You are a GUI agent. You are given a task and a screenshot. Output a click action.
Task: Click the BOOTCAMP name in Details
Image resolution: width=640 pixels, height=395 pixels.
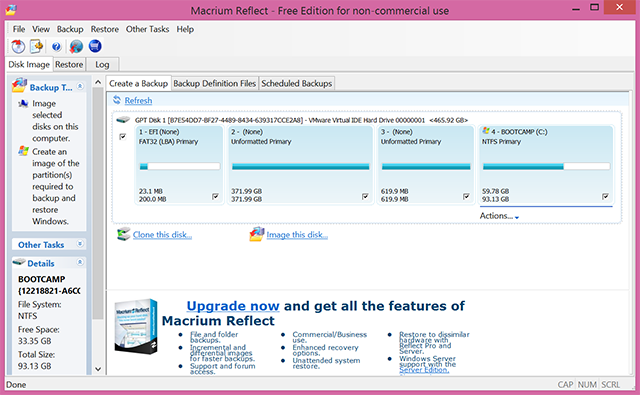tap(42, 279)
